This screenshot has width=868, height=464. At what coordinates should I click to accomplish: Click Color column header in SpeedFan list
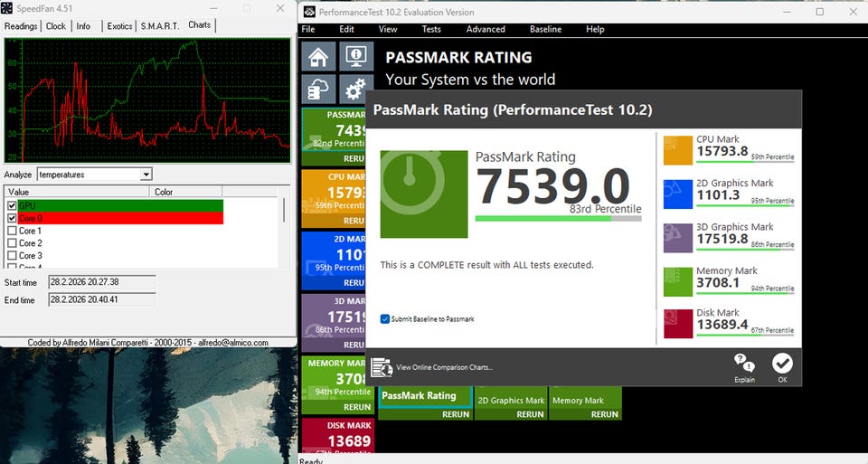[x=185, y=192]
